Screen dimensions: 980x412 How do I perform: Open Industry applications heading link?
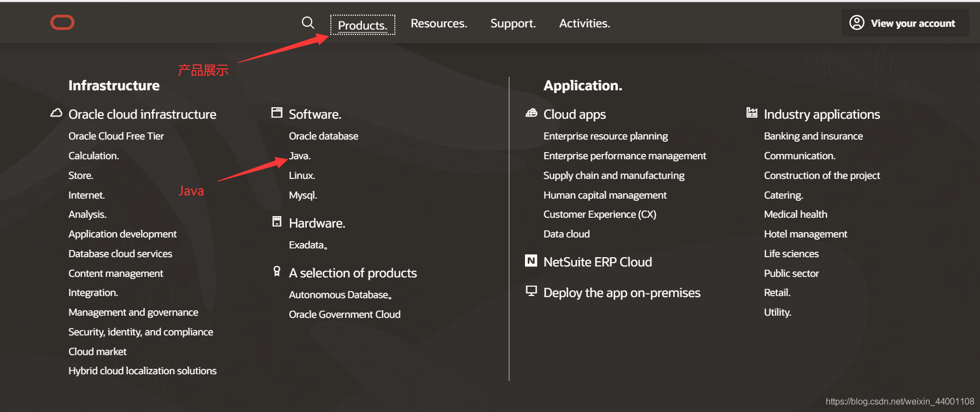point(822,114)
